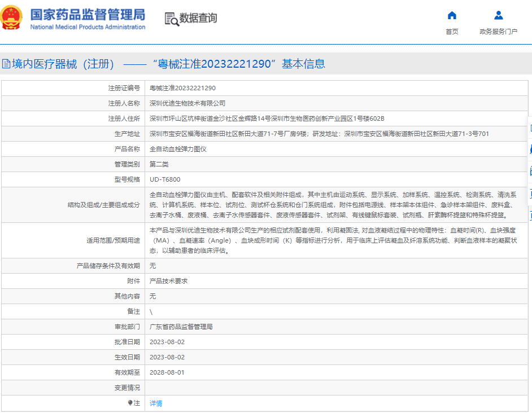Click expiry date 2028-08-01
The width and height of the screenshot is (532, 413).
[167, 372]
